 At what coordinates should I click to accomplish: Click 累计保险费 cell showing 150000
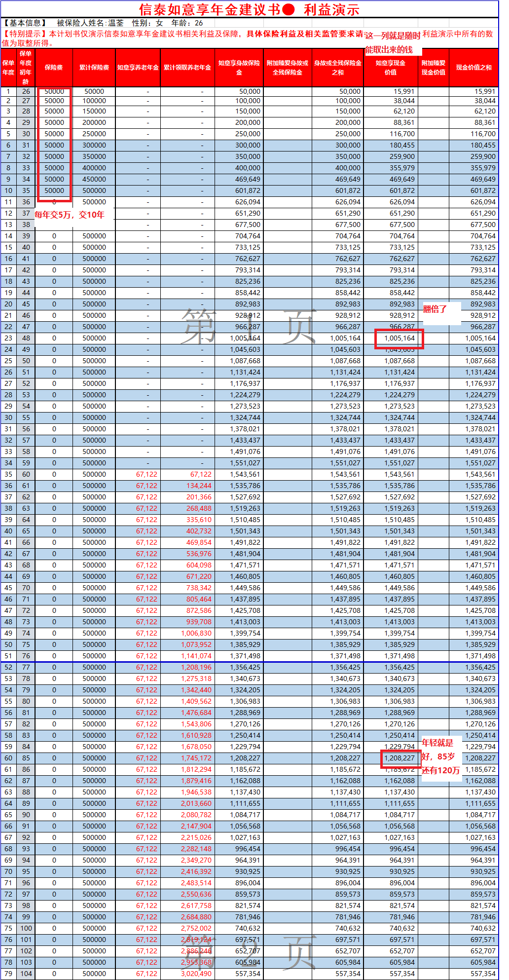pos(94,111)
